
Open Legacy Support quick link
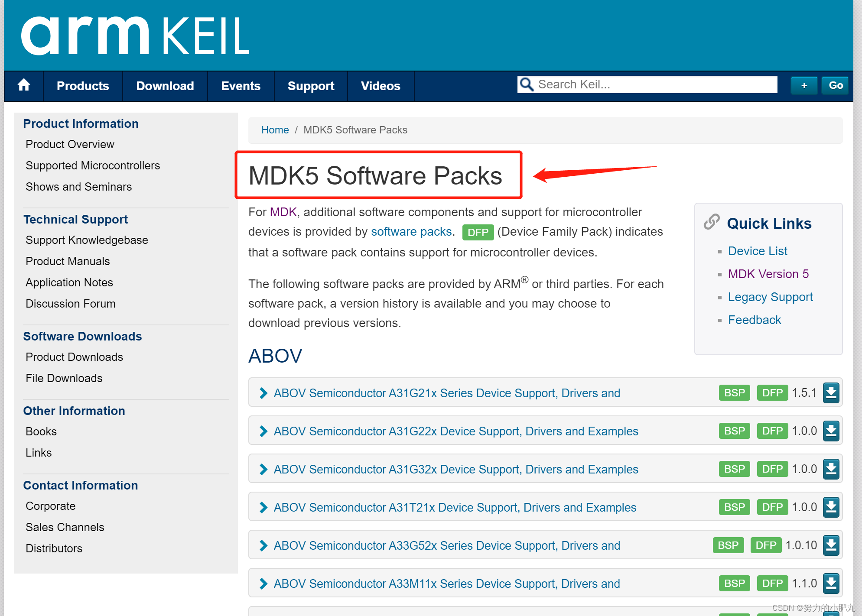[x=770, y=297]
